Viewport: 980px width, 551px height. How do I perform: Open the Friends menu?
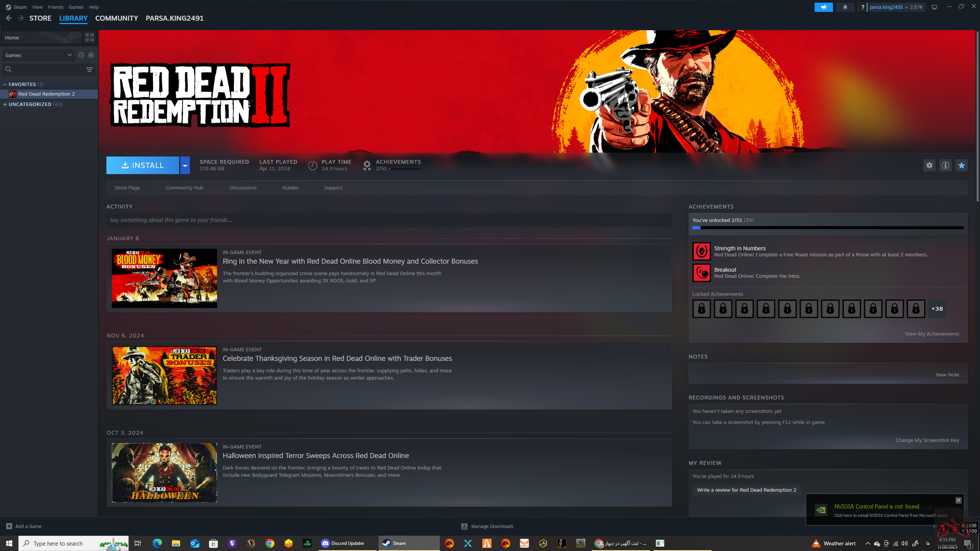click(x=56, y=7)
